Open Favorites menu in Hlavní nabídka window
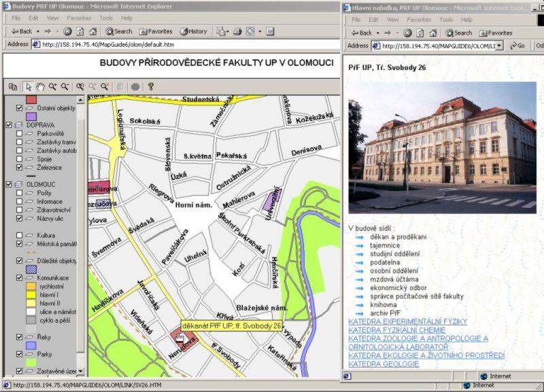This screenshot has width=544, height=392. pyautogui.click(x=419, y=20)
